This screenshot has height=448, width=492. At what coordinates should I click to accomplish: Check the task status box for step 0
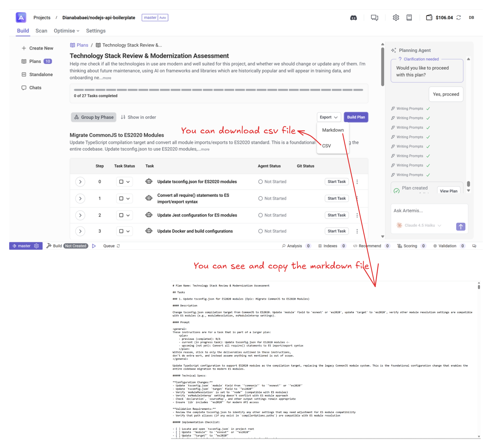(x=121, y=182)
